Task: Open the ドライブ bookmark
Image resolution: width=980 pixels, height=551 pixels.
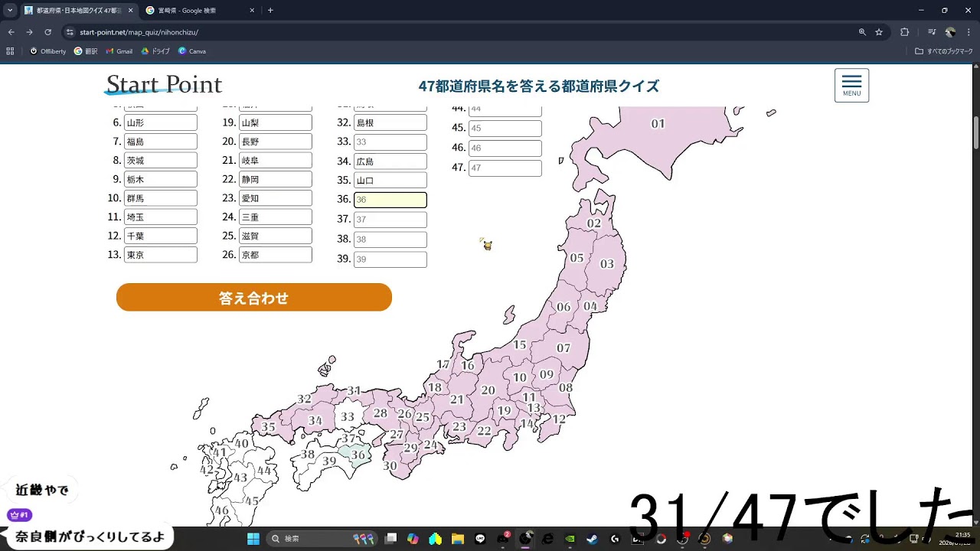Action: [155, 51]
